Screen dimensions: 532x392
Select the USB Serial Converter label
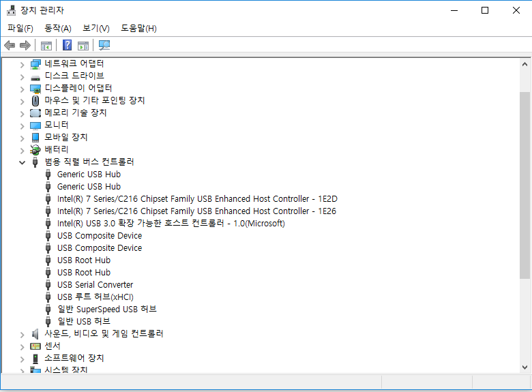95,284
